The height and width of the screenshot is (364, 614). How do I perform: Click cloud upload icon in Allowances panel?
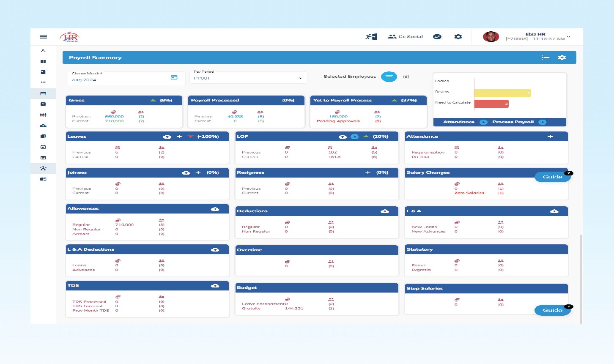[x=215, y=209]
